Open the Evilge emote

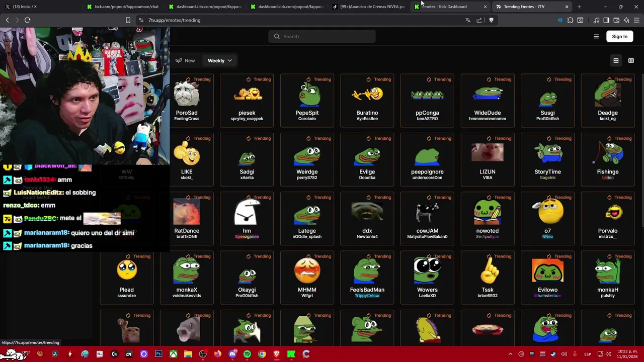point(367,159)
